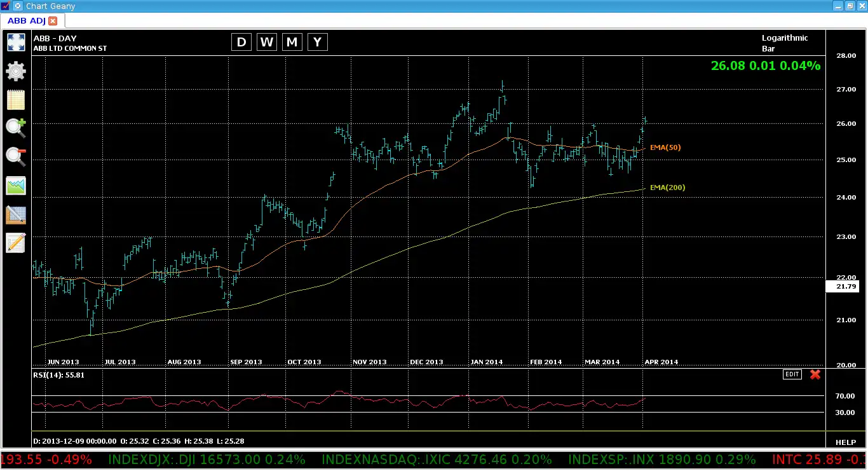Click the INDEXDJX:.DJI ticker entry
The image size is (868, 471).
coord(207,459)
